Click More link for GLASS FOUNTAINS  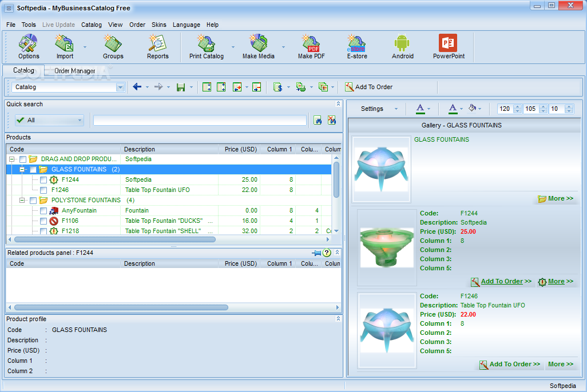(x=556, y=199)
